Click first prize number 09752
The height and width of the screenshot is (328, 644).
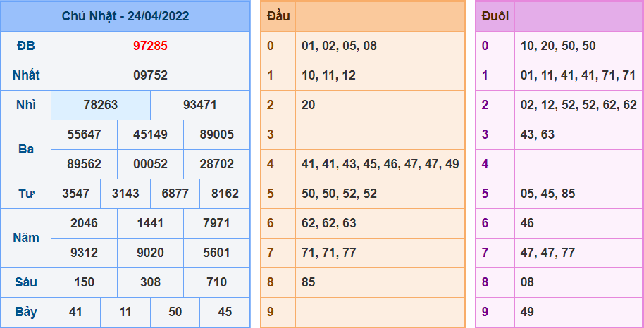(x=150, y=75)
